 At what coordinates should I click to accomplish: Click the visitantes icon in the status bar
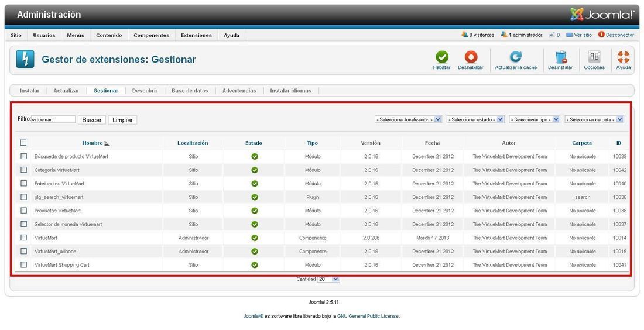464,35
